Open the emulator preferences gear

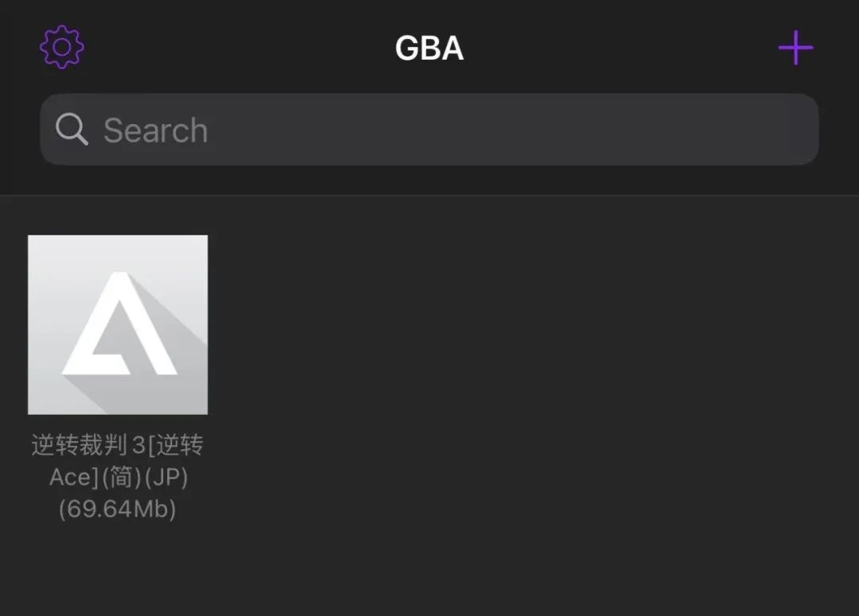[x=62, y=47]
